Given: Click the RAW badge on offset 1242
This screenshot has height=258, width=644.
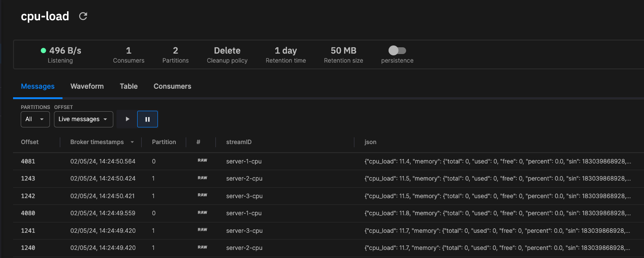Looking at the screenshot, I should (x=202, y=195).
